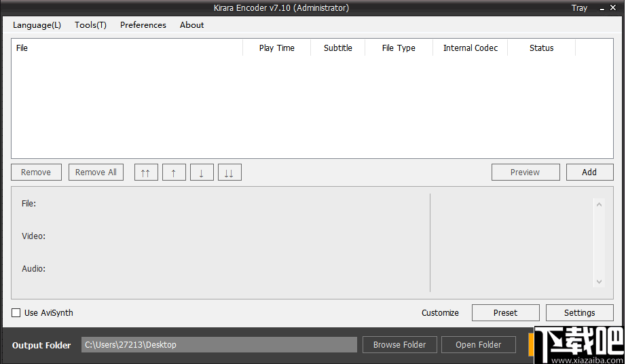Click the info panel scroll down arrow
This screenshot has width=626, height=364.
click(x=599, y=282)
